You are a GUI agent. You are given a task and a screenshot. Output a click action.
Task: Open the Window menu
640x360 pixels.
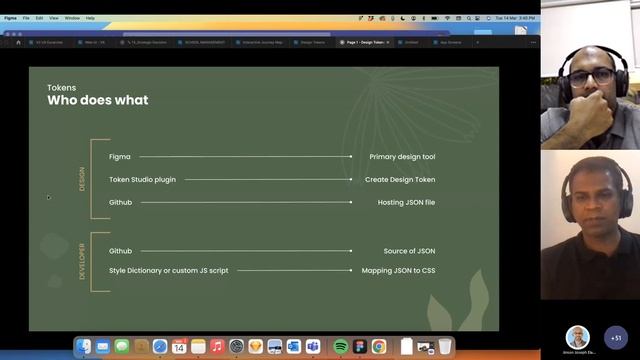pyautogui.click(x=72, y=18)
